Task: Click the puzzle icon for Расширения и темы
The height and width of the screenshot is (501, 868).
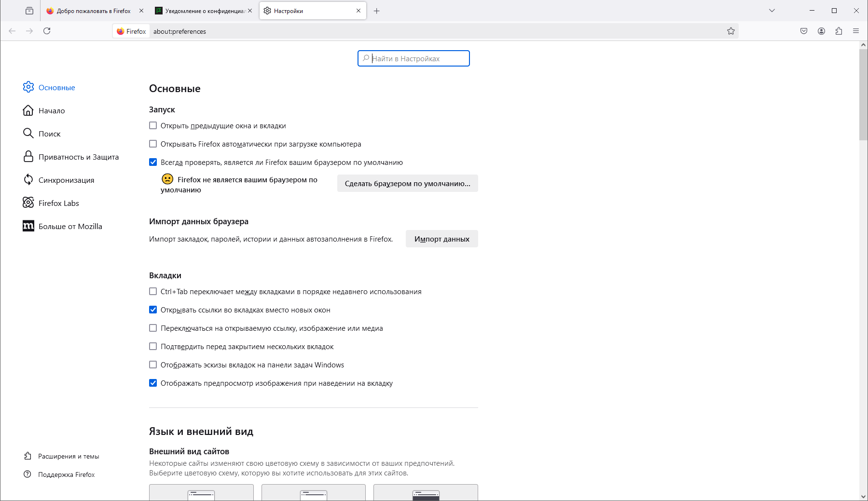Action: point(28,456)
